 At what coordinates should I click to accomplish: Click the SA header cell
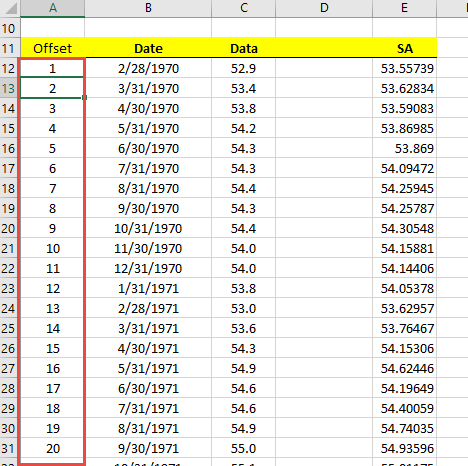tap(404, 48)
